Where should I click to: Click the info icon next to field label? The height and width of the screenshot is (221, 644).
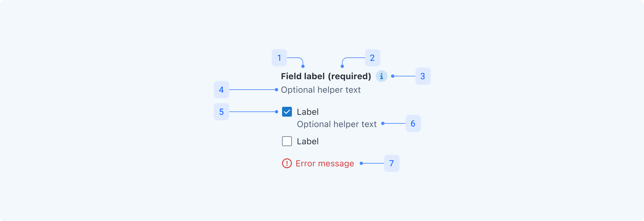tap(382, 76)
